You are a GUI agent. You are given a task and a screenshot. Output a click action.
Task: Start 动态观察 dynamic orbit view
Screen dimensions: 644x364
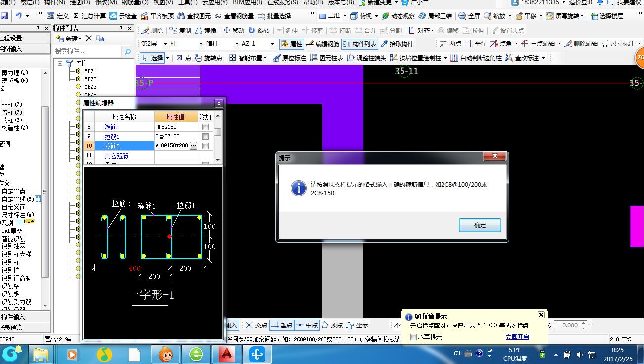(398, 16)
